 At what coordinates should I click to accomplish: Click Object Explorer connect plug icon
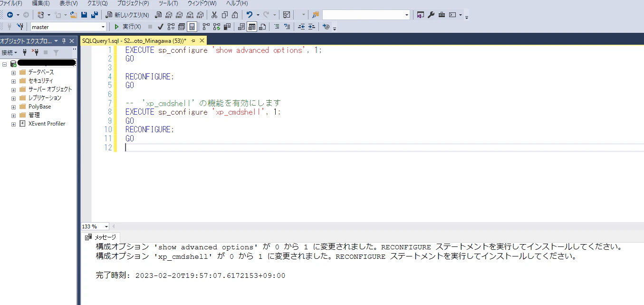(x=25, y=52)
